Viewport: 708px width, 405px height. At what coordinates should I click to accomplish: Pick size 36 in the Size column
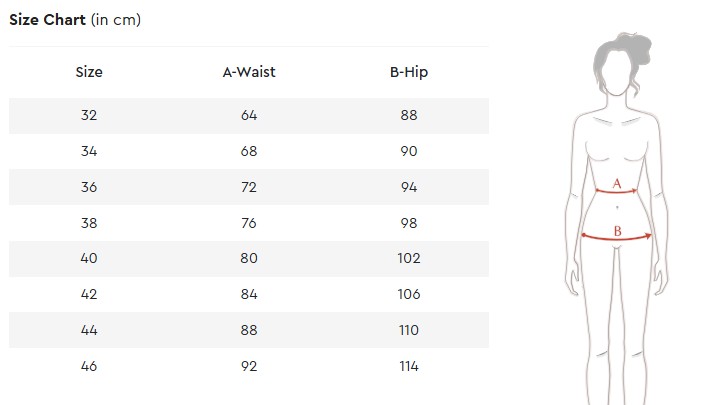pyautogui.click(x=89, y=187)
